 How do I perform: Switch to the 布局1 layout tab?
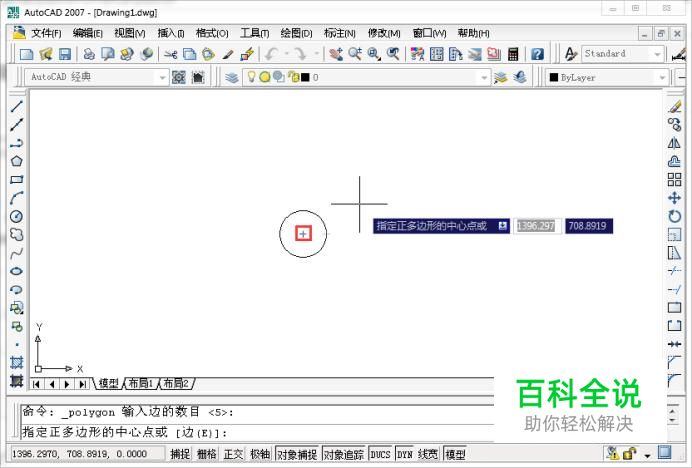[140, 383]
